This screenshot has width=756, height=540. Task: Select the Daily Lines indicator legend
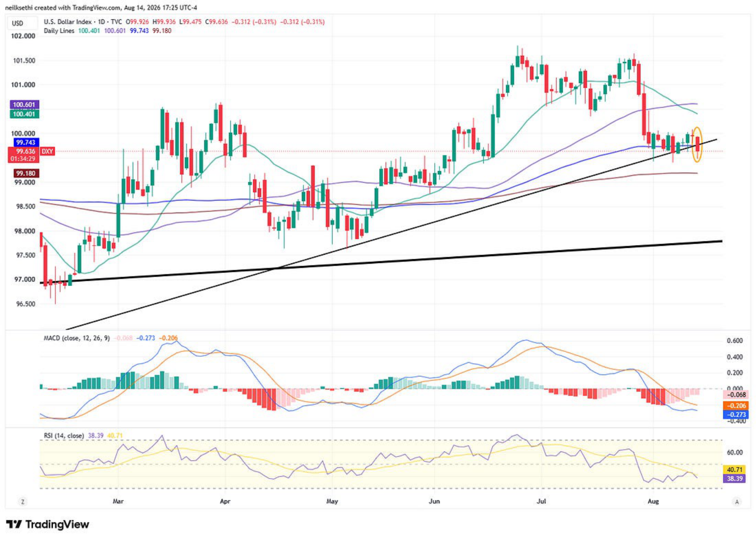59,31
